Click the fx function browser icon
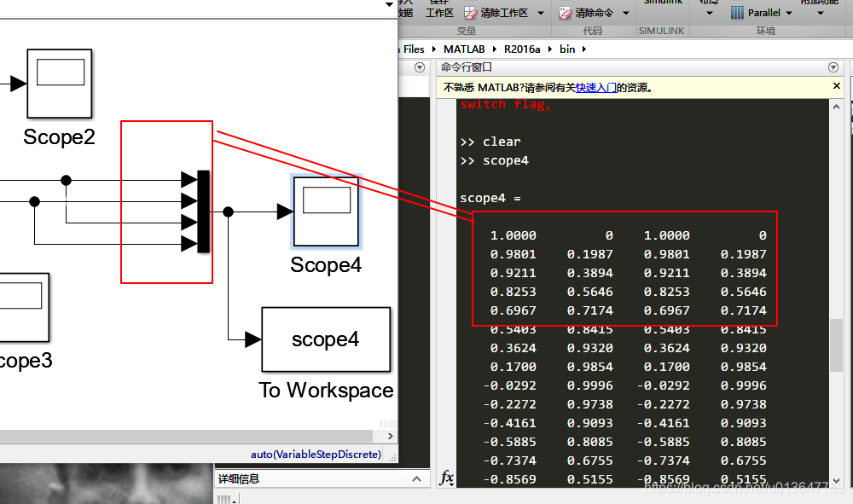This screenshot has width=853, height=504. tap(447, 478)
